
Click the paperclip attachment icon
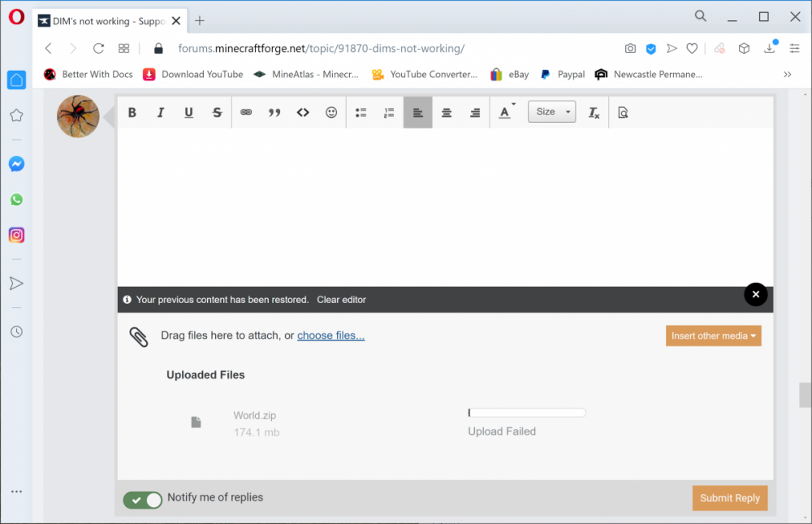tap(138, 337)
